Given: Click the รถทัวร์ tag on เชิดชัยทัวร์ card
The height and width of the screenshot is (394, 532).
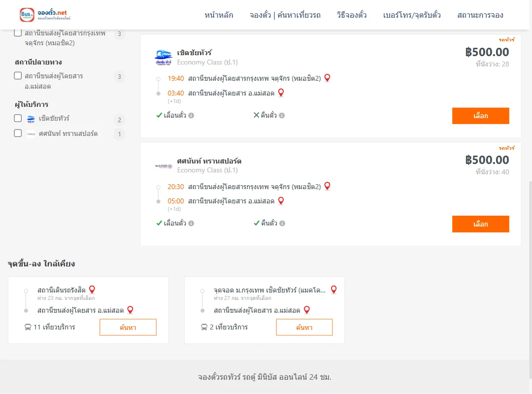Looking at the screenshot, I should (x=506, y=40).
